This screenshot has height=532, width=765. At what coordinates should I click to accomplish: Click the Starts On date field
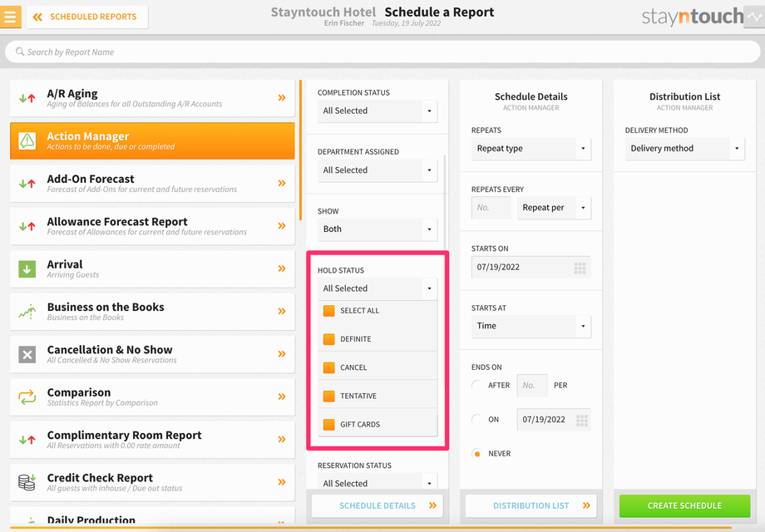click(531, 268)
